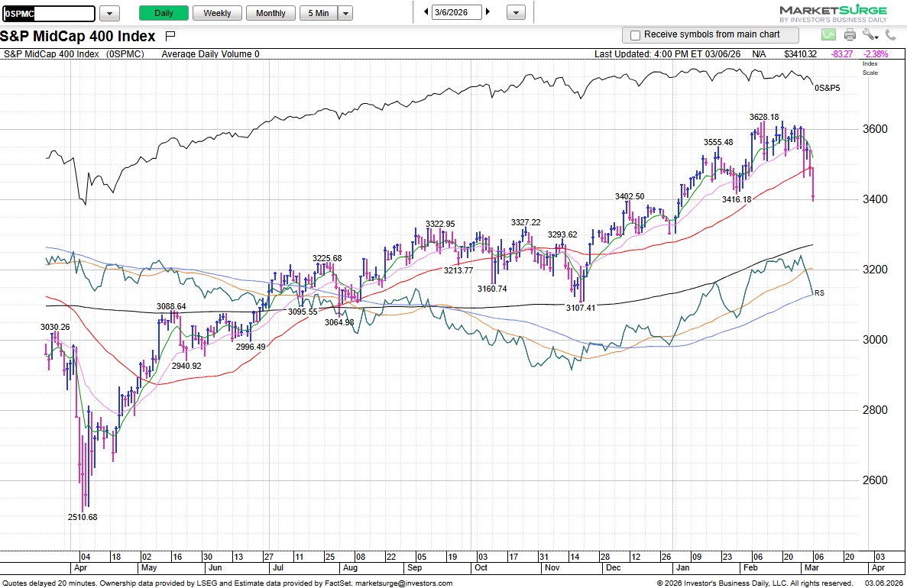Step back one day with the left arrow
The width and height of the screenshot is (907, 588).
pyautogui.click(x=426, y=13)
